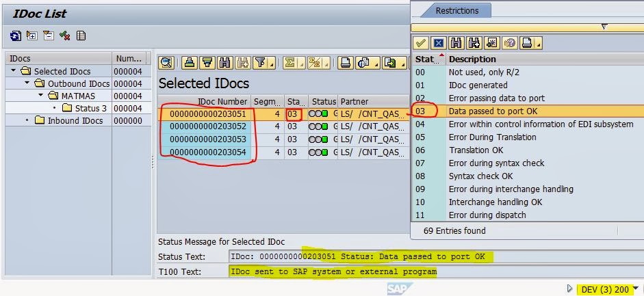Click the Set filter funnel icon
The image size is (644, 296).
coord(260,63)
